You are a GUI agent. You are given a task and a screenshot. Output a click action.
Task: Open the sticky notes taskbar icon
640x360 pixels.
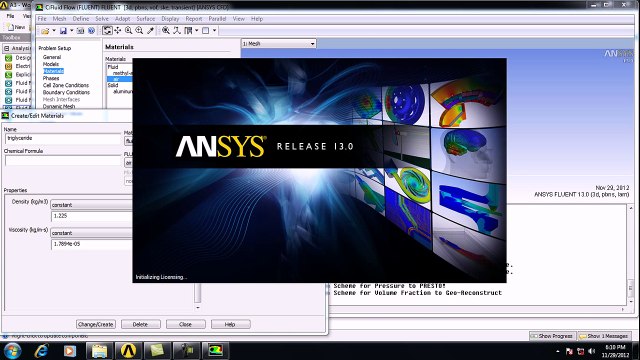[157, 351]
